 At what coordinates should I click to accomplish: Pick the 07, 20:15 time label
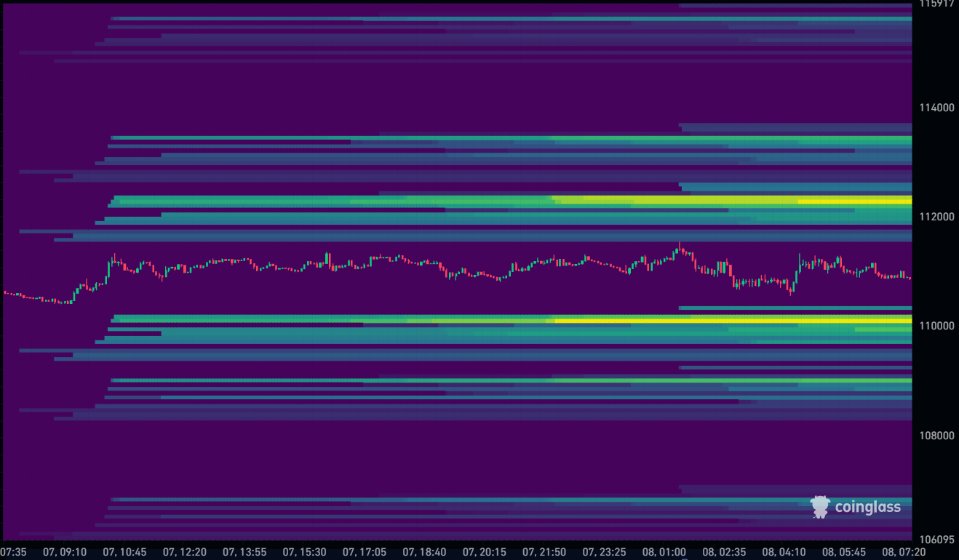pyautogui.click(x=484, y=552)
